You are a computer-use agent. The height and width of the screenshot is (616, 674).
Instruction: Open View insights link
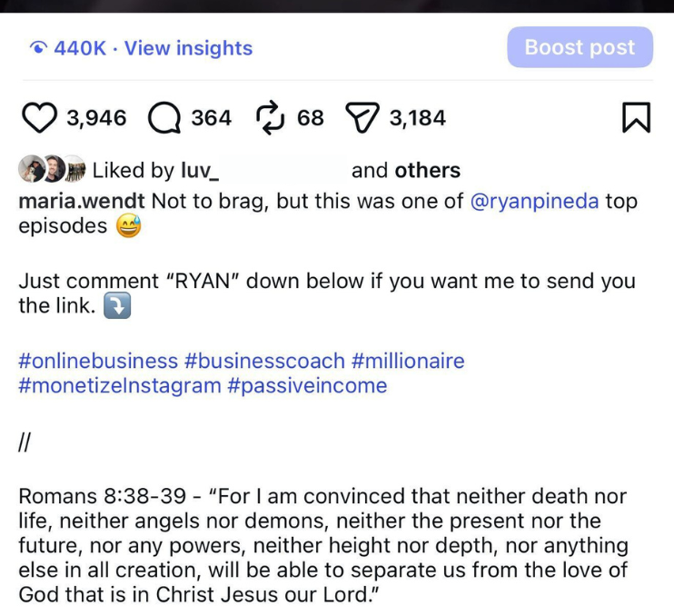pyautogui.click(x=188, y=49)
